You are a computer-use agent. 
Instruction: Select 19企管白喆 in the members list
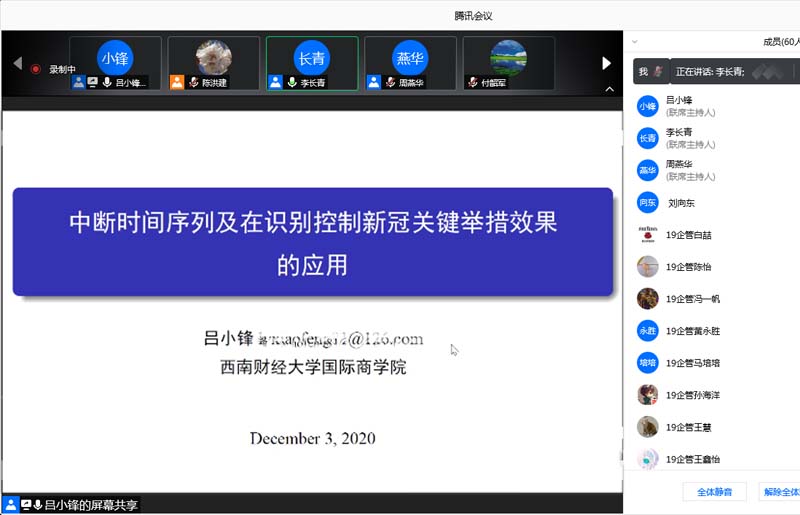click(x=688, y=235)
